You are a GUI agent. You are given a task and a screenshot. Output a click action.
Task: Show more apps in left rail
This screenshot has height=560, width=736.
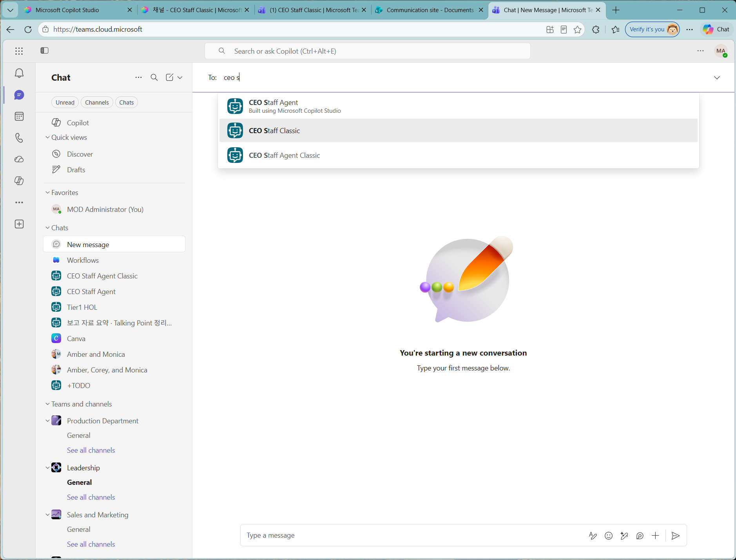[19, 202]
